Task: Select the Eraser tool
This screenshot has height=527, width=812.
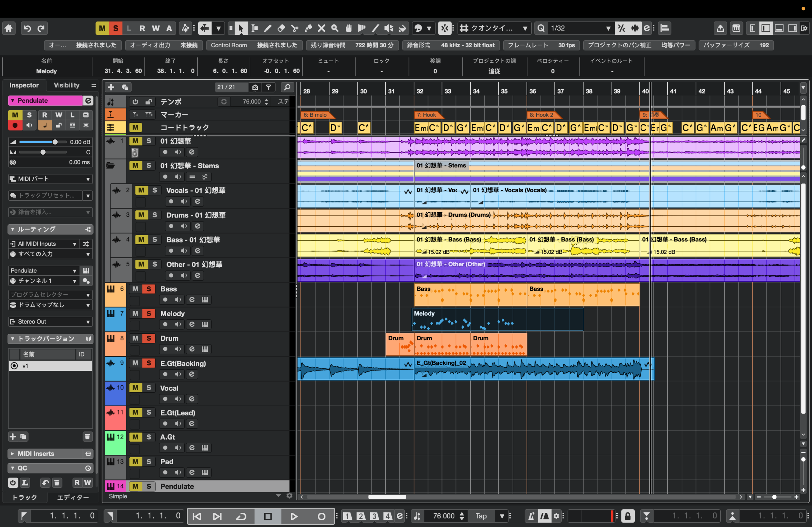Action: pyautogui.click(x=281, y=28)
